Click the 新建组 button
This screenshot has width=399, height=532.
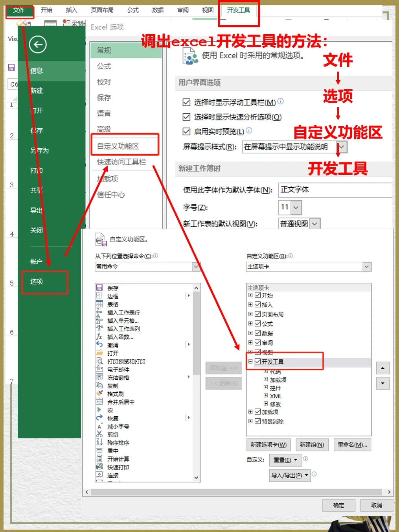click(x=312, y=445)
